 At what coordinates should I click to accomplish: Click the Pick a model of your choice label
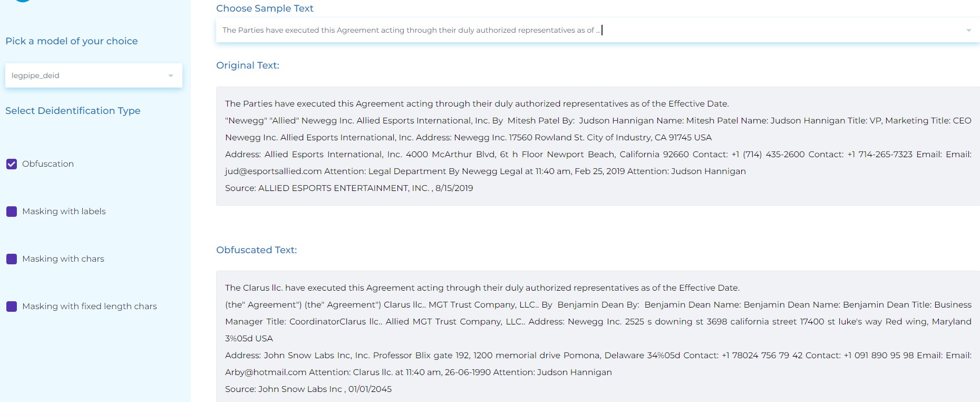click(72, 41)
